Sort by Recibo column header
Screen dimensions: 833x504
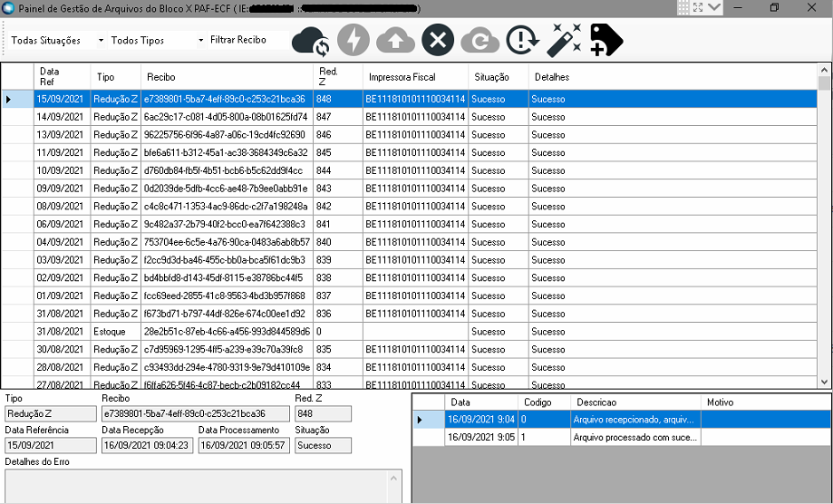click(227, 76)
